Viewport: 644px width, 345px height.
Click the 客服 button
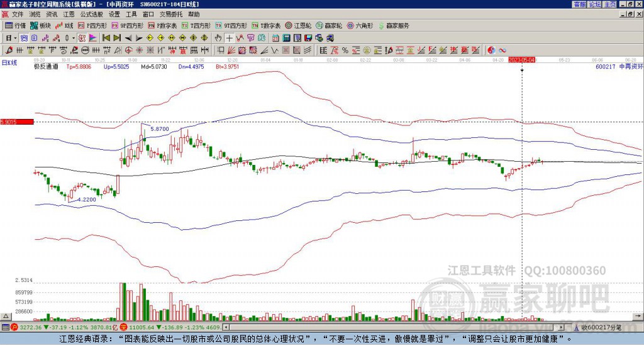(x=579, y=4)
